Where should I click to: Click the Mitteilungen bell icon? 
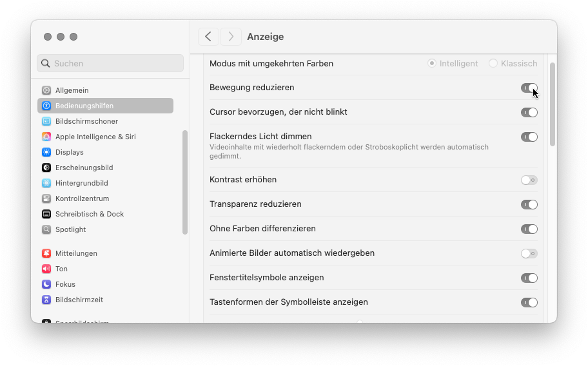pos(46,253)
